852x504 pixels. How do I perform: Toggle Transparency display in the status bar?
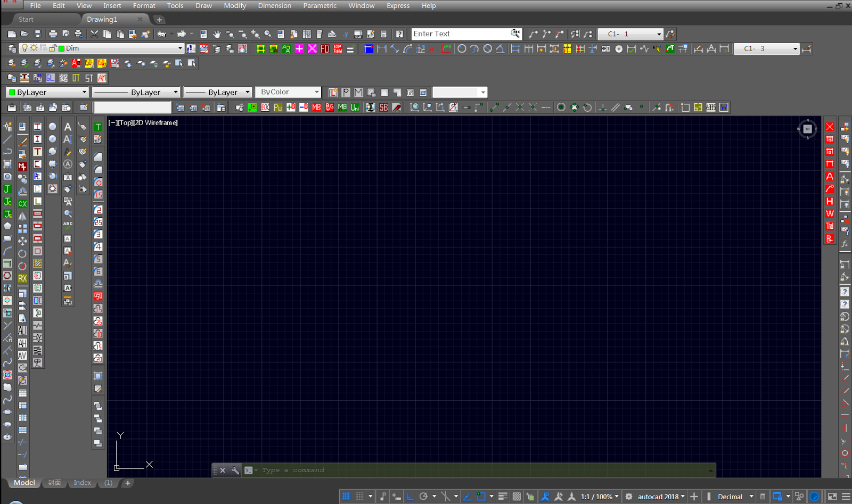(x=517, y=497)
